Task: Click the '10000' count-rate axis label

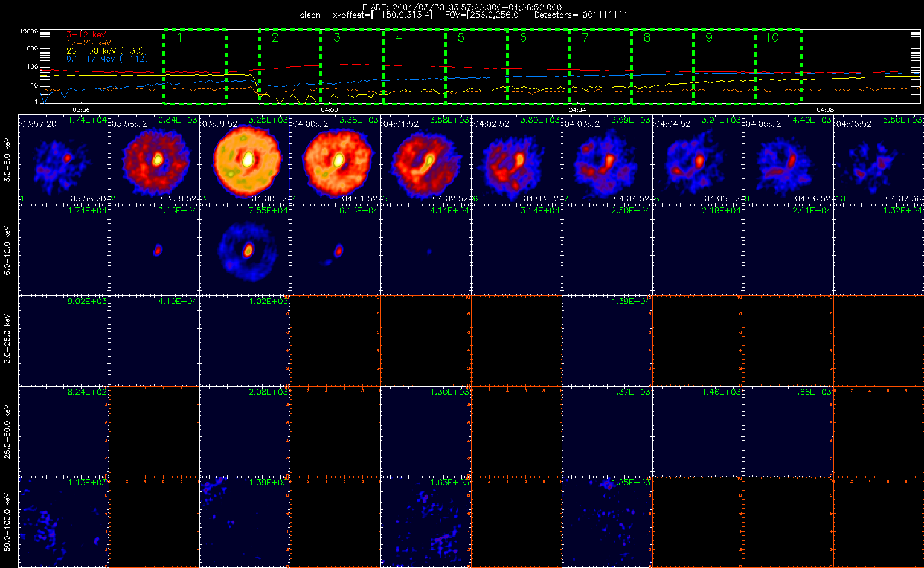Action: [x=29, y=31]
